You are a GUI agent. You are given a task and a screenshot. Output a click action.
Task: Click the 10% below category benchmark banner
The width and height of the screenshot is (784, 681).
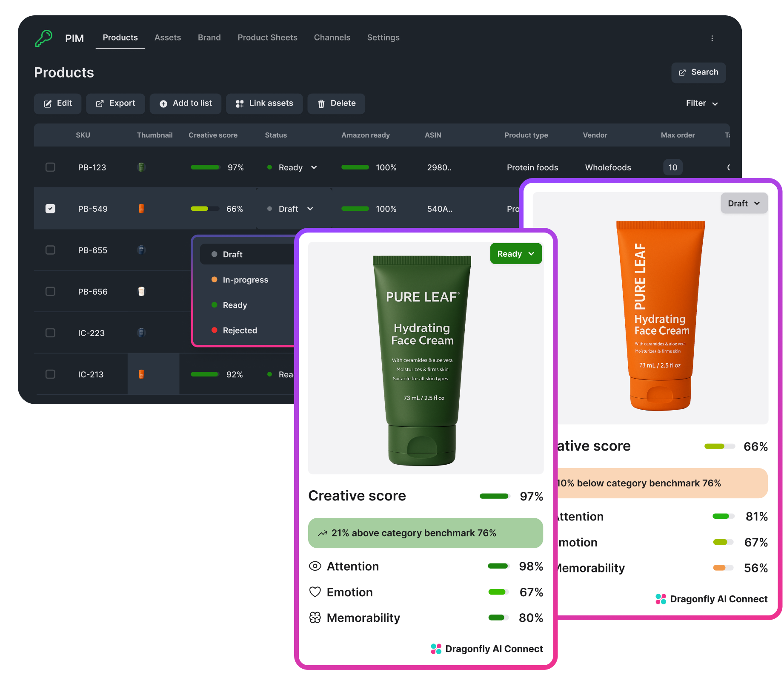click(662, 483)
